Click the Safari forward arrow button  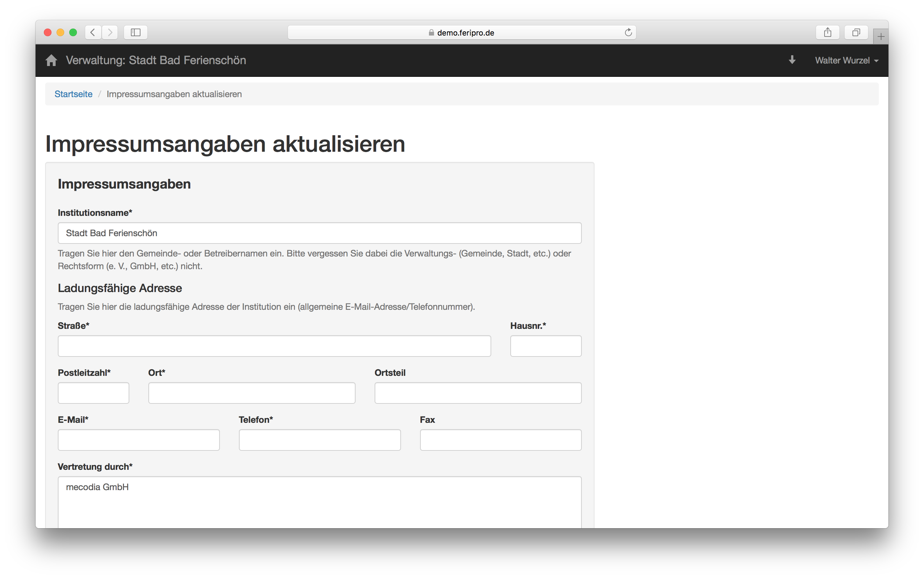coord(110,33)
